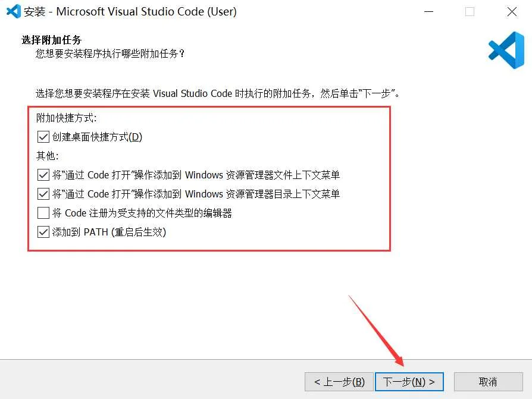Uncheck the 添加到 PATH checkbox box
Screen dimensions: 532x399
(43, 232)
